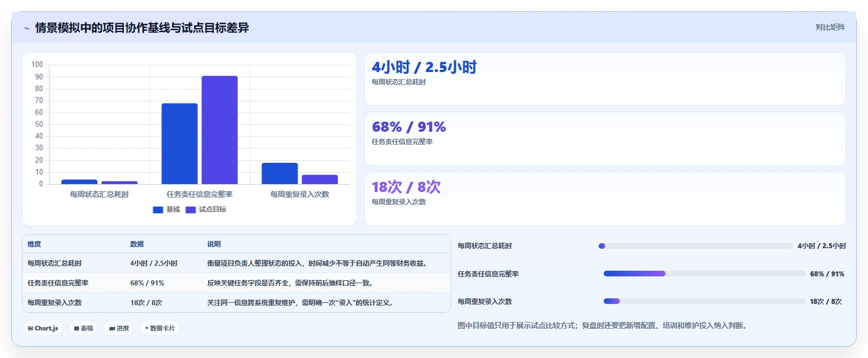Viewport: 868px width, 358px height.
Task: Click the 基线 bar for 任务责任信息完整率
Action: pyautogui.click(x=179, y=144)
